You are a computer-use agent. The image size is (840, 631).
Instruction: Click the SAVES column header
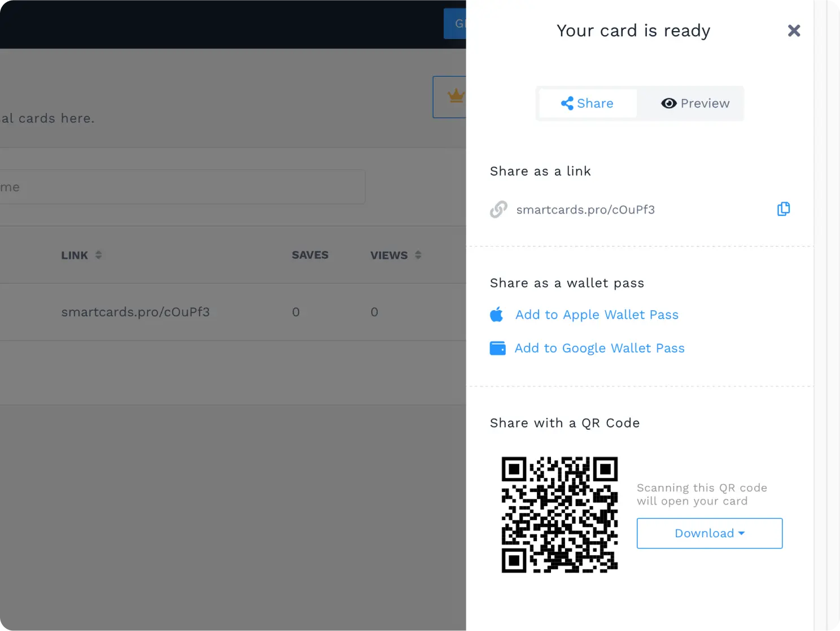(x=310, y=255)
